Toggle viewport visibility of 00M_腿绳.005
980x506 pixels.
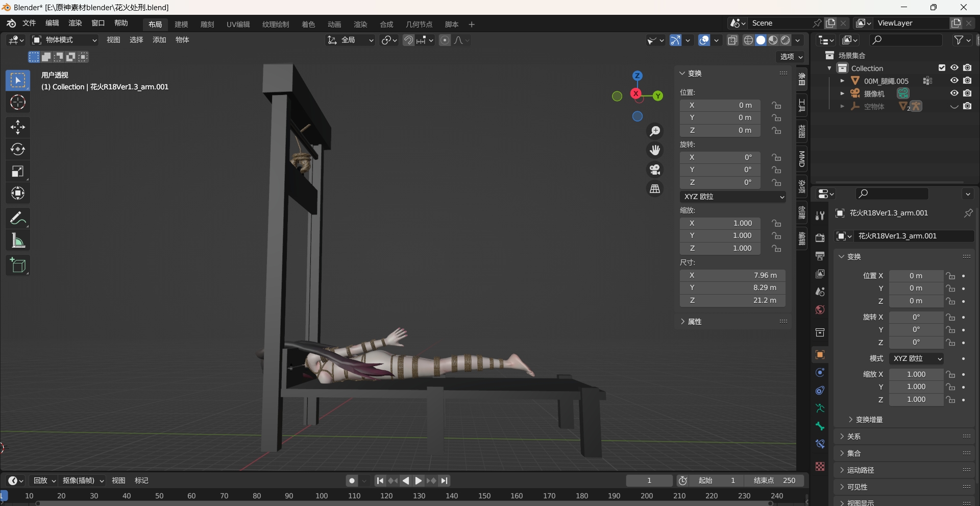[x=954, y=81]
